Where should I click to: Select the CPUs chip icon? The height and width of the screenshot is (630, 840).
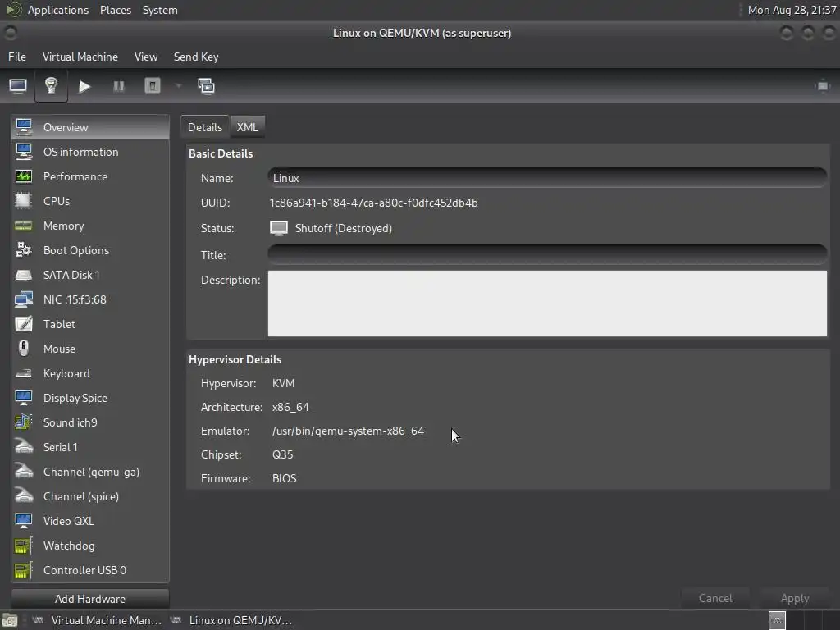point(24,201)
